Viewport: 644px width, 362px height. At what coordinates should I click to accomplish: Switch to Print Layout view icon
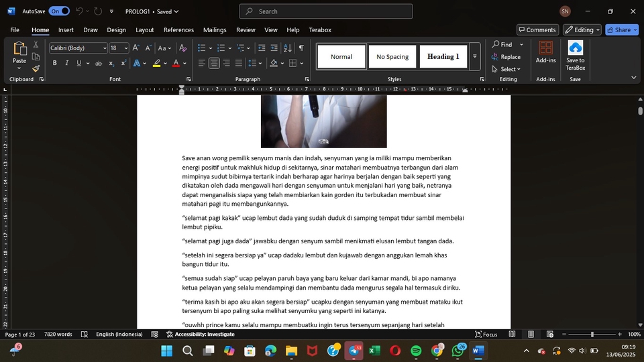[x=531, y=334]
